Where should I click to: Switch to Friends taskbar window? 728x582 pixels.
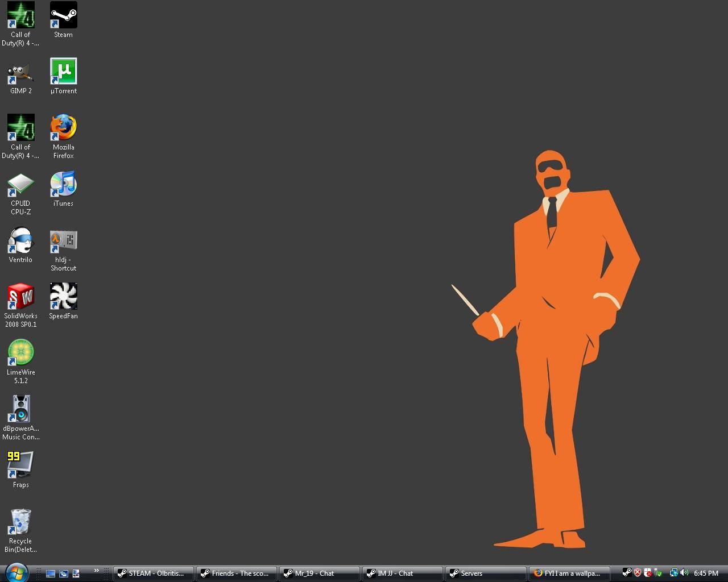coord(237,573)
